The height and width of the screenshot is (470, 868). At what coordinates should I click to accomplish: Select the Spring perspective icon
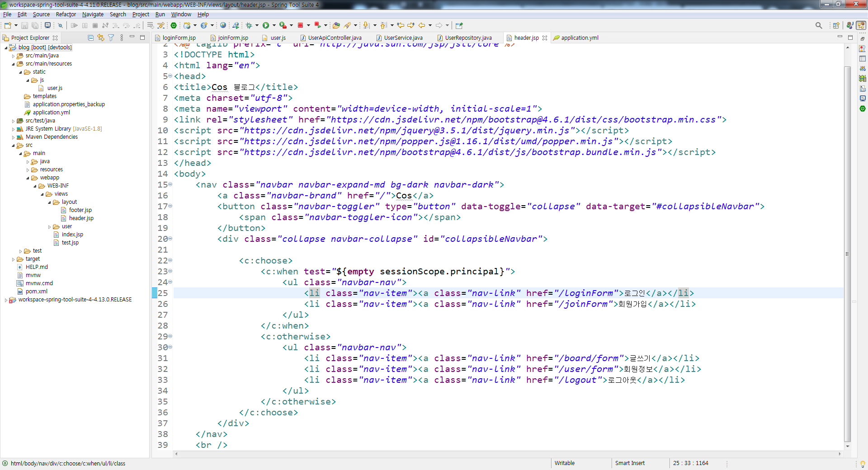coord(861,25)
